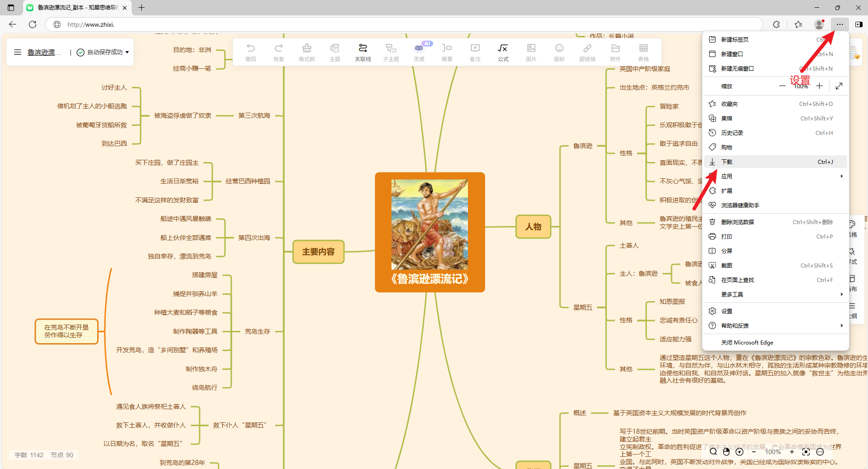Click the address bar URL field
The width and height of the screenshot is (868, 469).
(404, 24)
